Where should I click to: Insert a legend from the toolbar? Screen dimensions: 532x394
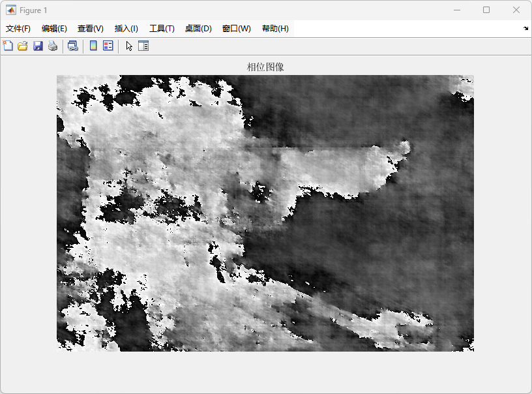108,46
